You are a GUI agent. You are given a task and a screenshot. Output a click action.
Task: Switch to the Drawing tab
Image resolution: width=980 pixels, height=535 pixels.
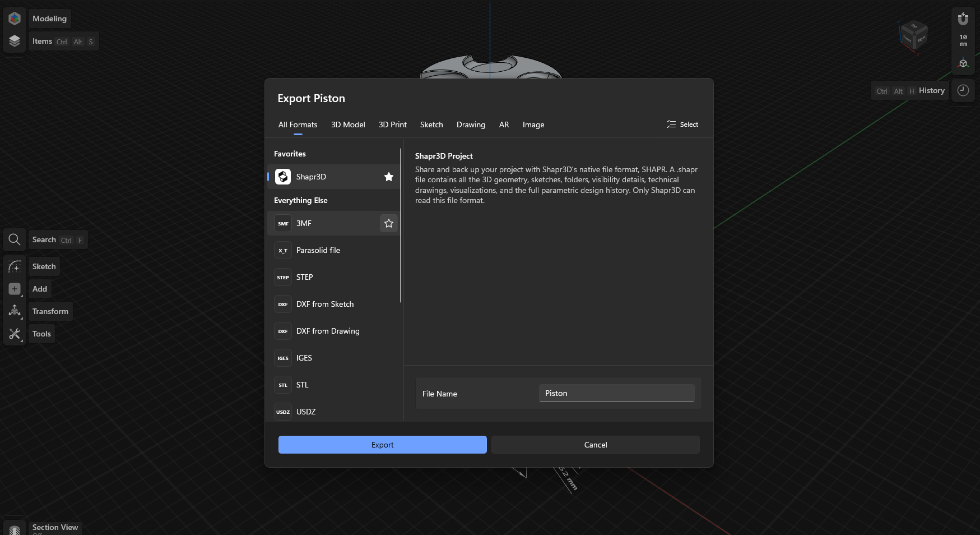click(x=471, y=125)
